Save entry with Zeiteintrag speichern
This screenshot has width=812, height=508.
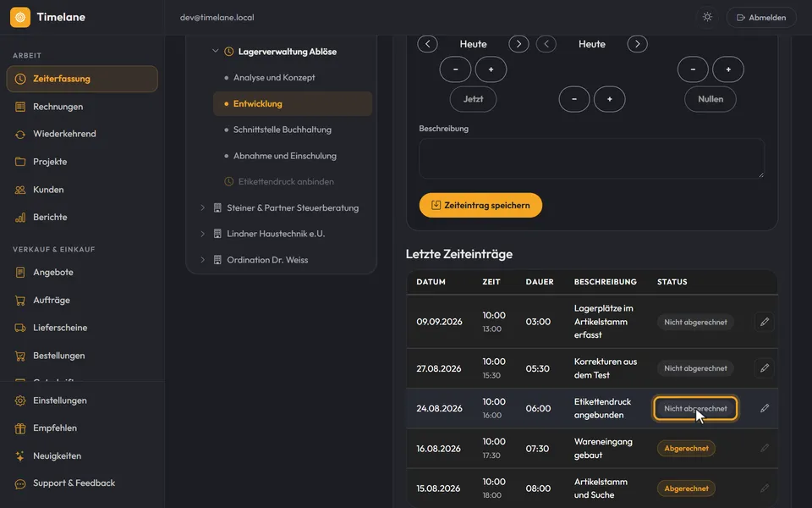tap(480, 205)
